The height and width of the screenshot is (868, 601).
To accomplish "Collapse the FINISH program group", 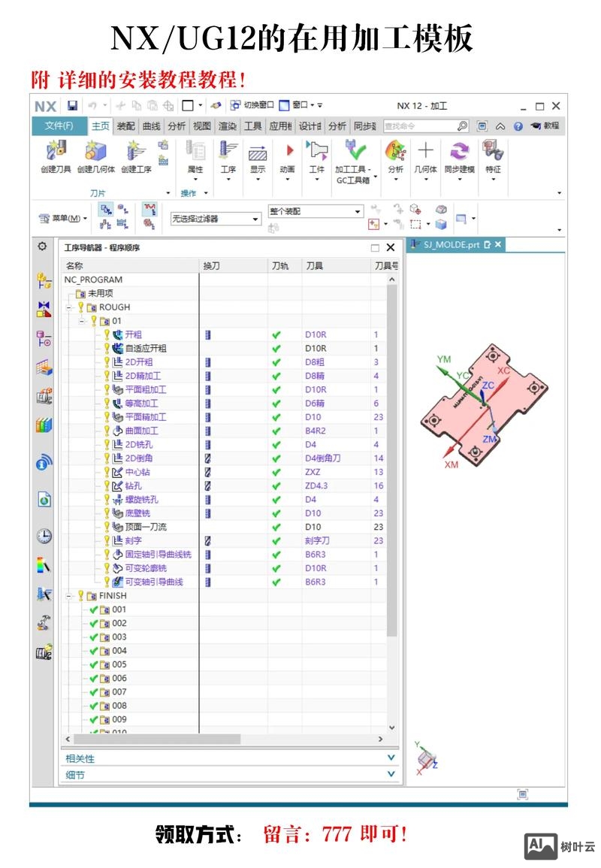I will [68, 596].
